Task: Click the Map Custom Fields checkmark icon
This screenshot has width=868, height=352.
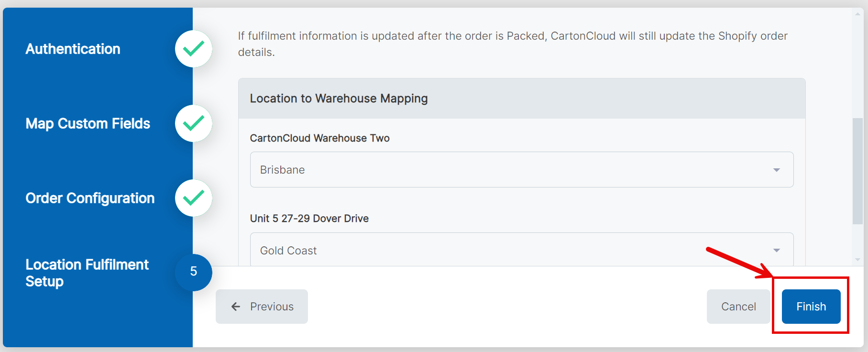Action: point(193,123)
